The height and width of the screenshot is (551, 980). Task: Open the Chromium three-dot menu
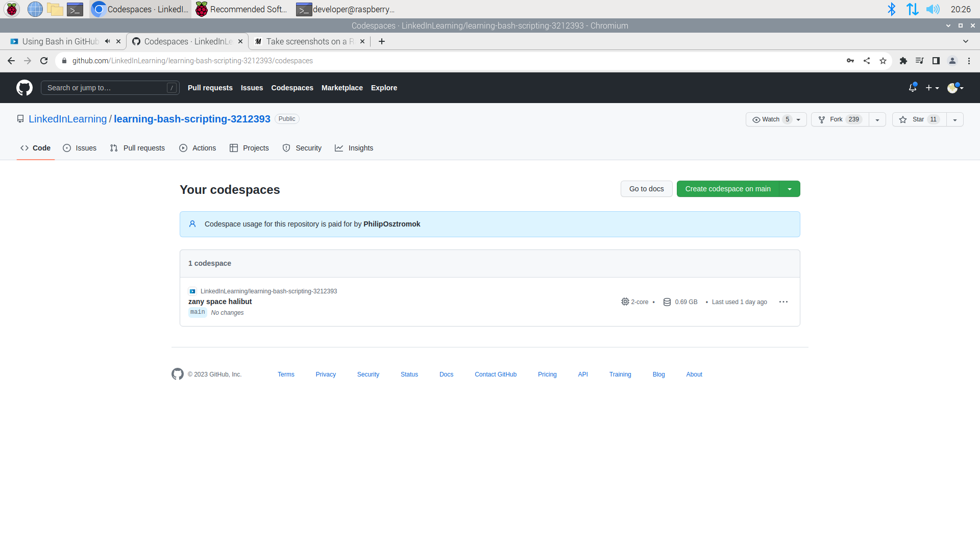969,61
